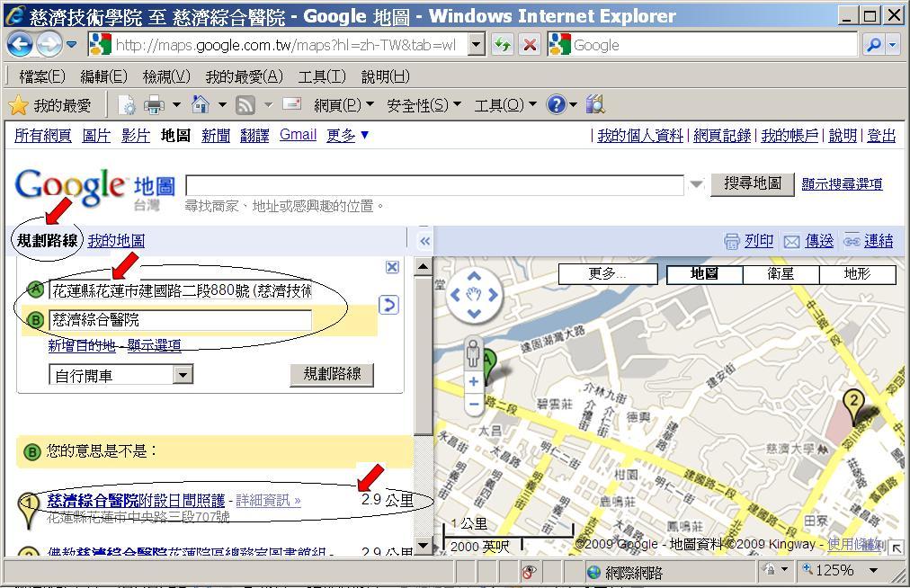Image resolution: width=910 pixels, height=588 pixels.
Task: Click the 連結 link
Action: pyautogui.click(x=879, y=240)
